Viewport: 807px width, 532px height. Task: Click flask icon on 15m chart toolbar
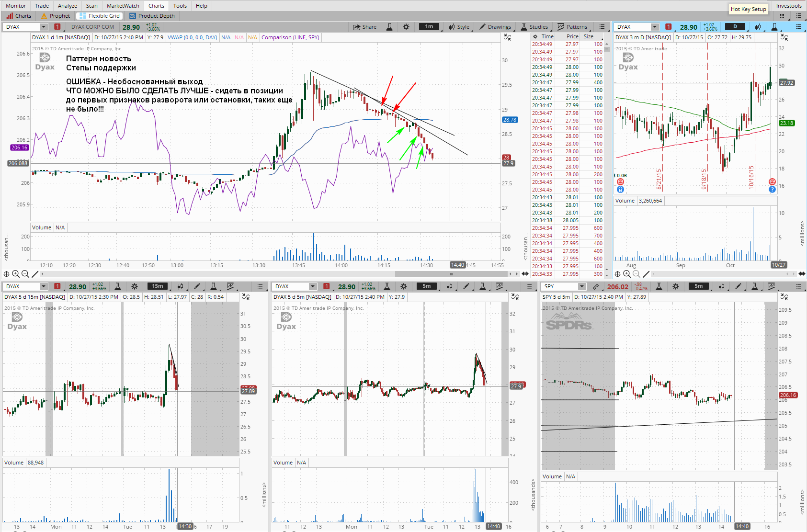[x=118, y=286]
